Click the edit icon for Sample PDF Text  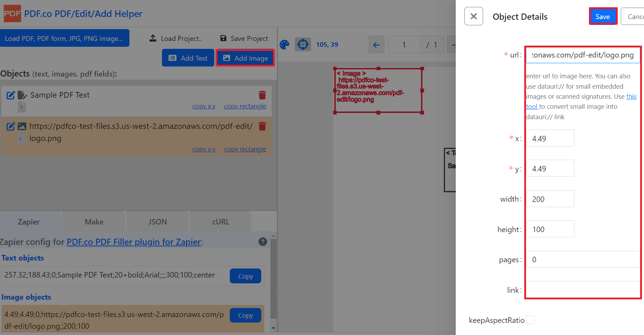click(10, 95)
